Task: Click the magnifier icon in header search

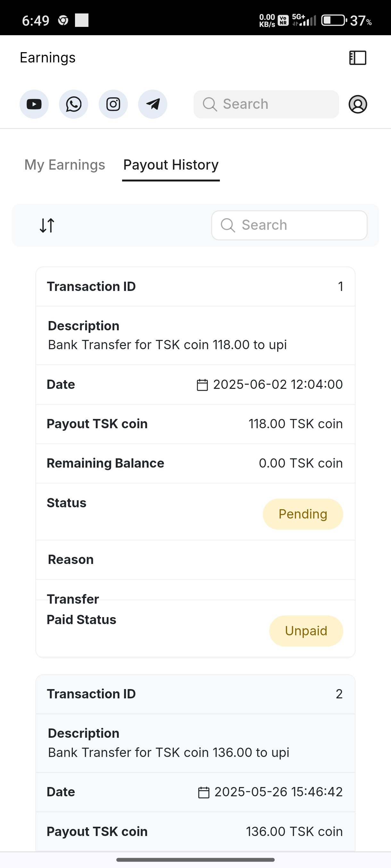Action: 210,104
